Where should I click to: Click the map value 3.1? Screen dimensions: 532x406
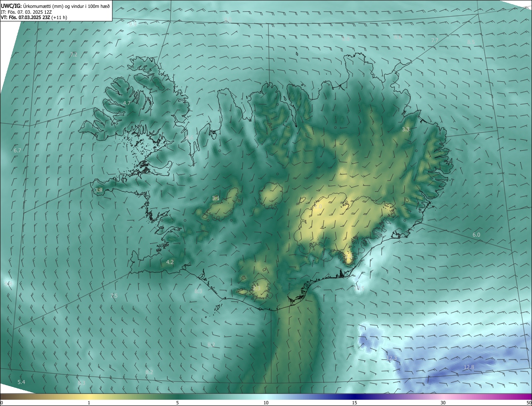(216, 198)
